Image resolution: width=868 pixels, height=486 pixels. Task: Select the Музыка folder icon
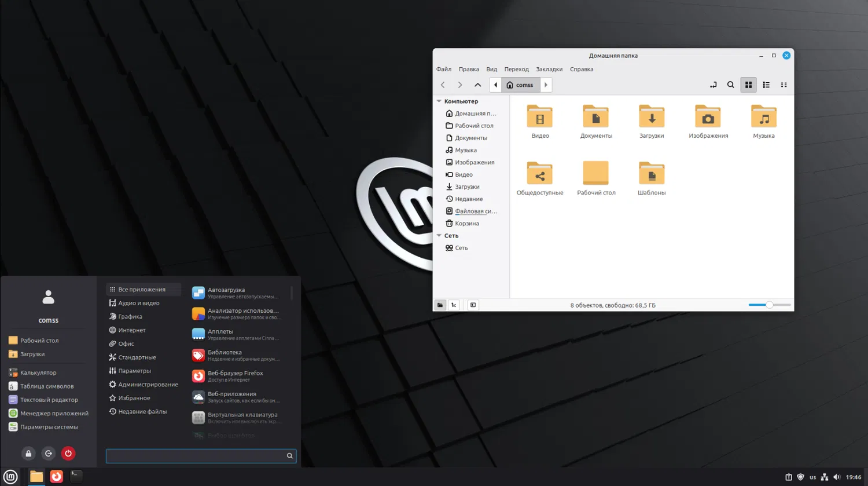pos(764,116)
